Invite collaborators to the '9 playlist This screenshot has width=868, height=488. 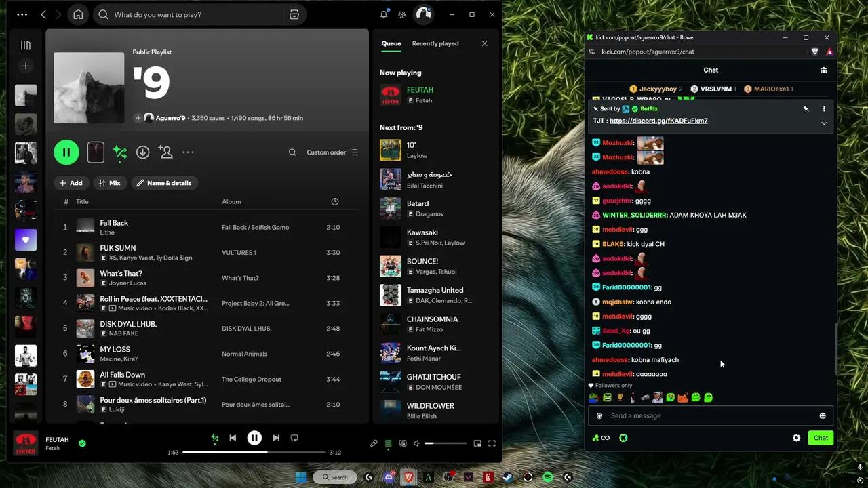[x=165, y=152]
